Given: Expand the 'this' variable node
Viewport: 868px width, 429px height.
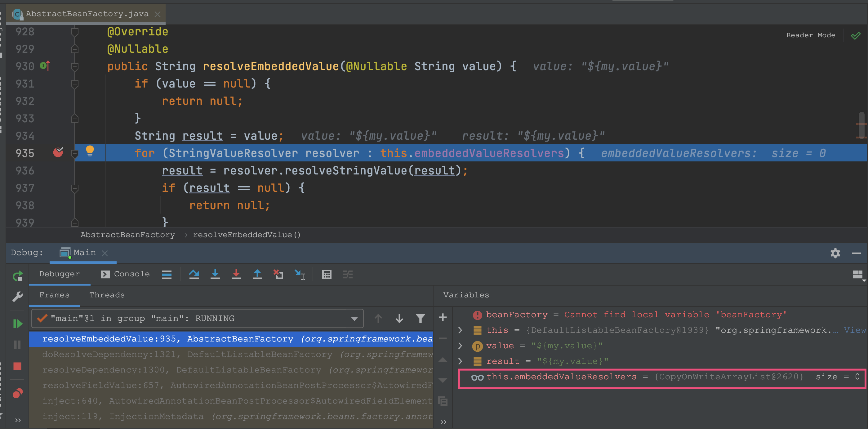Looking at the screenshot, I should click(x=460, y=330).
